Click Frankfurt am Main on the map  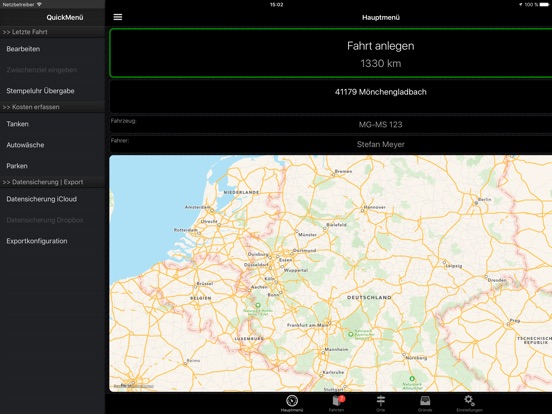coord(307,325)
